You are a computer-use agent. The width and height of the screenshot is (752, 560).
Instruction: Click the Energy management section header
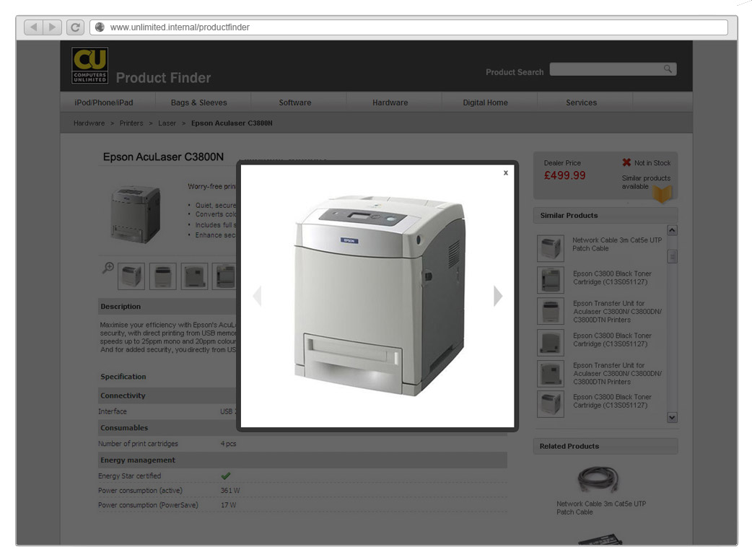tap(302, 460)
